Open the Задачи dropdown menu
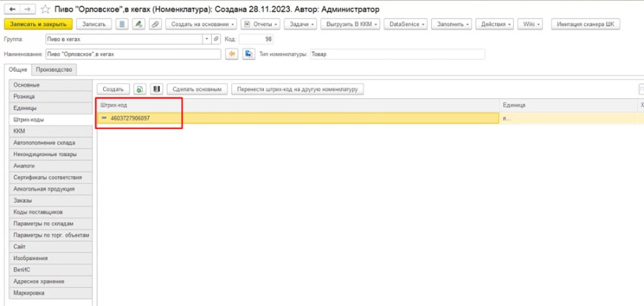 (301, 24)
